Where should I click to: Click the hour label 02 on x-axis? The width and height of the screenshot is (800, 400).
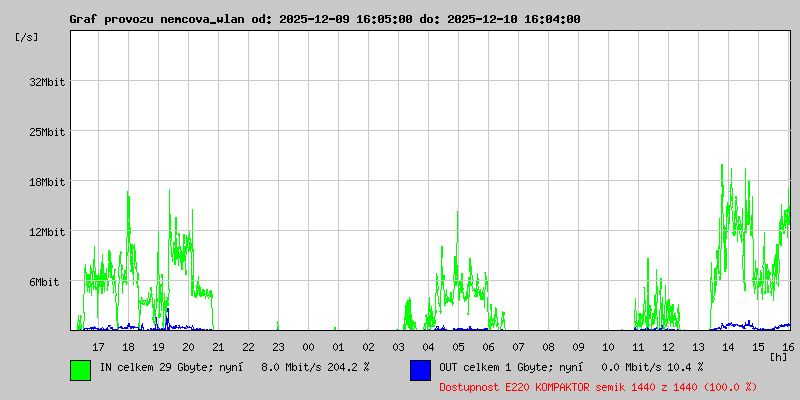(x=368, y=347)
